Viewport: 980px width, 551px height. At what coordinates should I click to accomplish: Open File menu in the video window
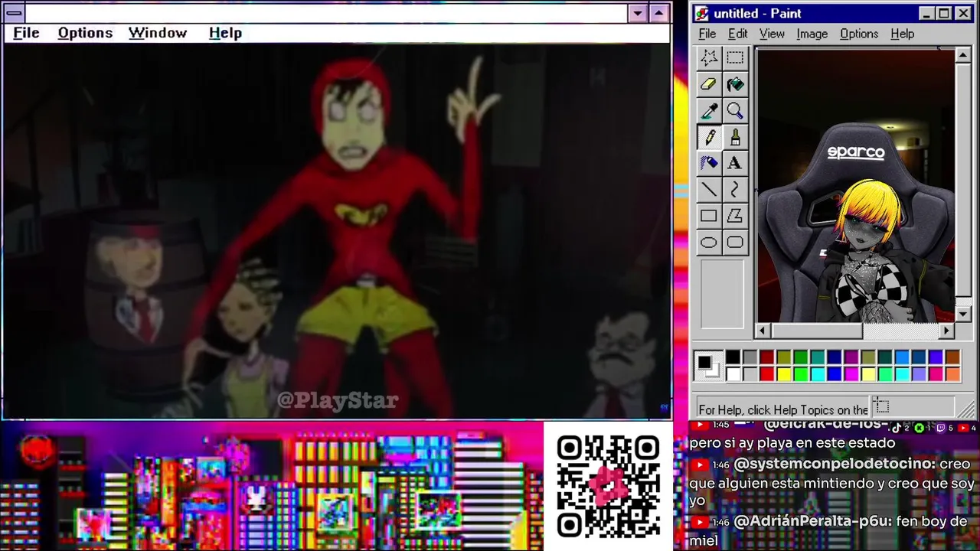[x=26, y=33]
